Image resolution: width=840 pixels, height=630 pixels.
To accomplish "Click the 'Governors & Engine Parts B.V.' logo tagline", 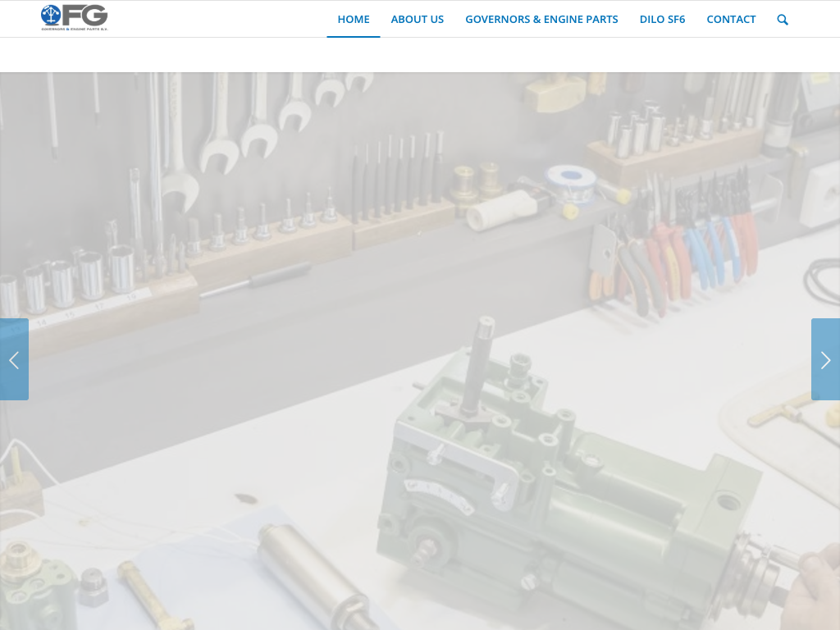I will click(x=75, y=29).
